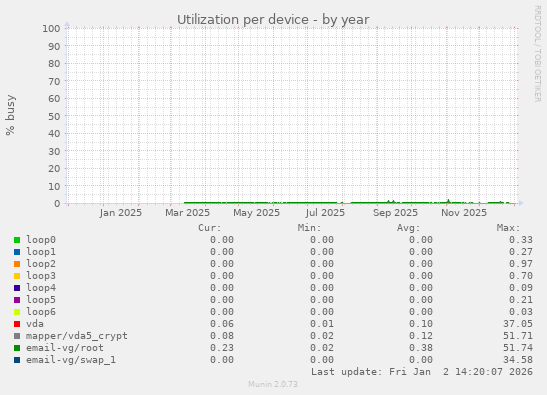Select the vda legend label

point(35,324)
